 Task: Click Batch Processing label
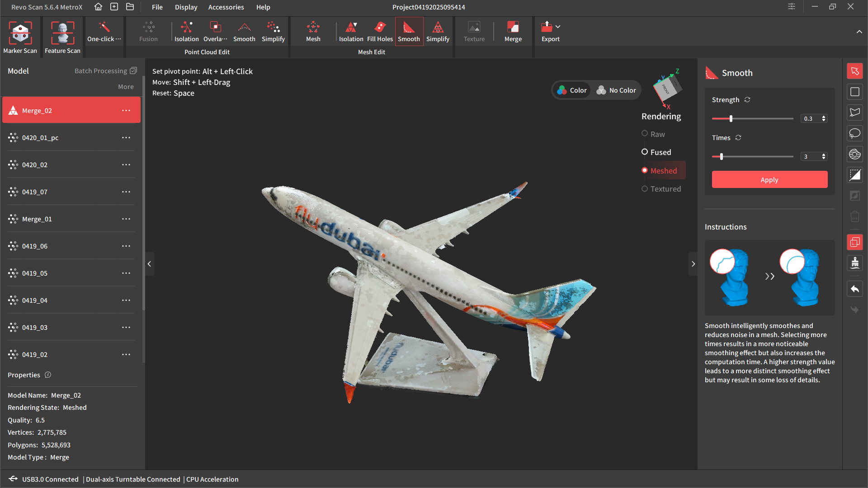pos(101,71)
